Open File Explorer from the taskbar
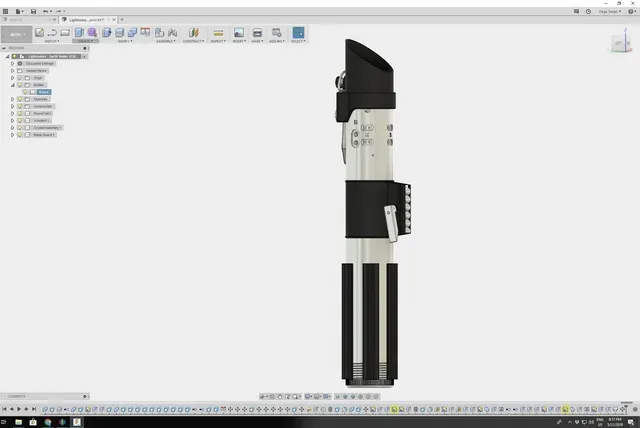Screen dimensions: 640x428 18,422
